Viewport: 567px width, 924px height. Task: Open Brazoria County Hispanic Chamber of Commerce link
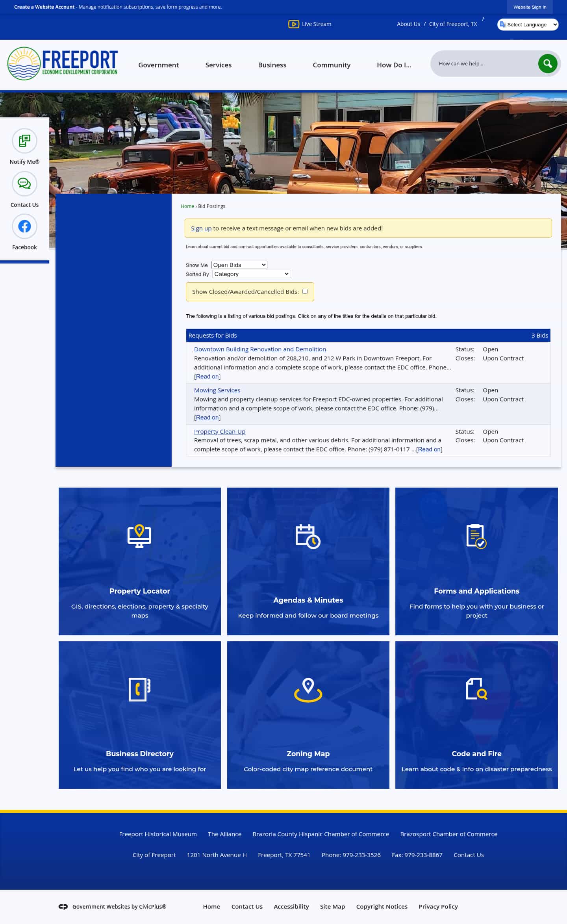click(x=321, y=834)
